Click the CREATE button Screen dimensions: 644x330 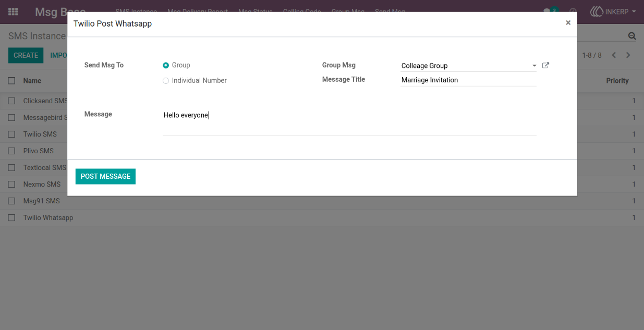pos(26,55)
